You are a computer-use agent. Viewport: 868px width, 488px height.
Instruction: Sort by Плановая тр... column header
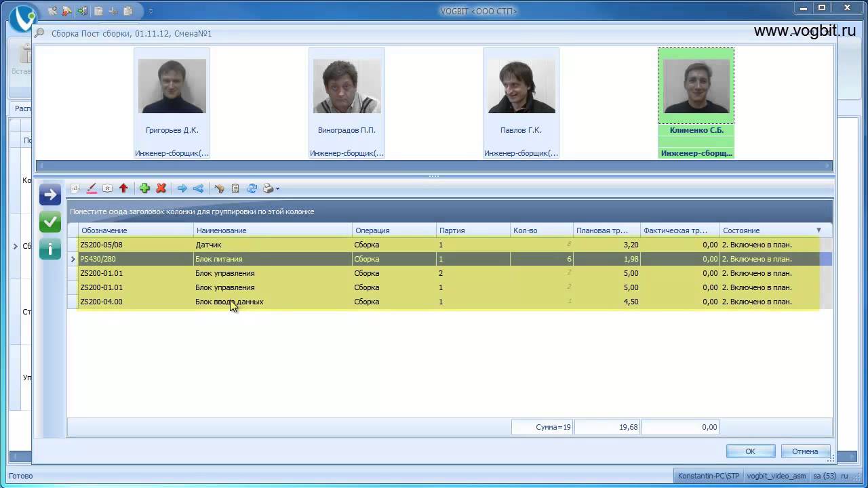pos(607,230)
